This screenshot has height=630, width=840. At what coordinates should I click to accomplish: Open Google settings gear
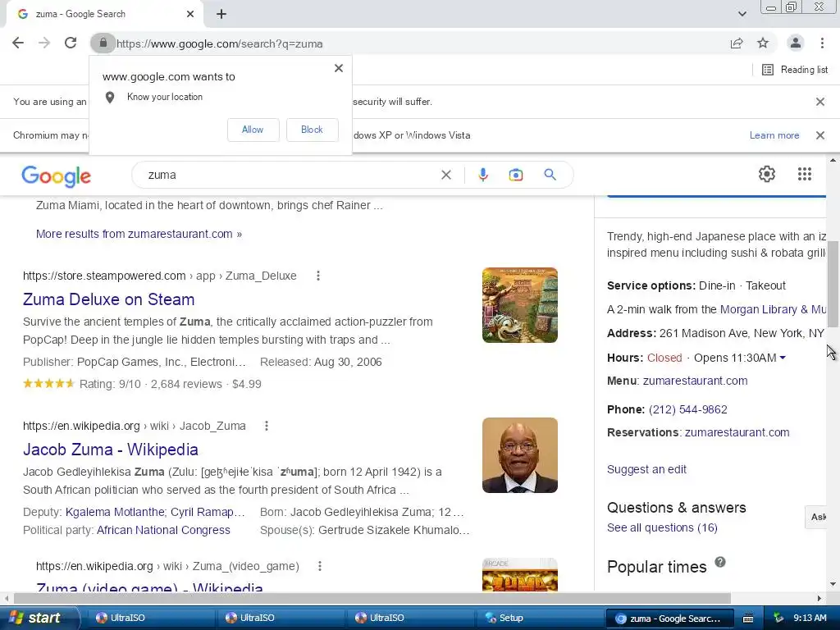[x=767, y=174]
